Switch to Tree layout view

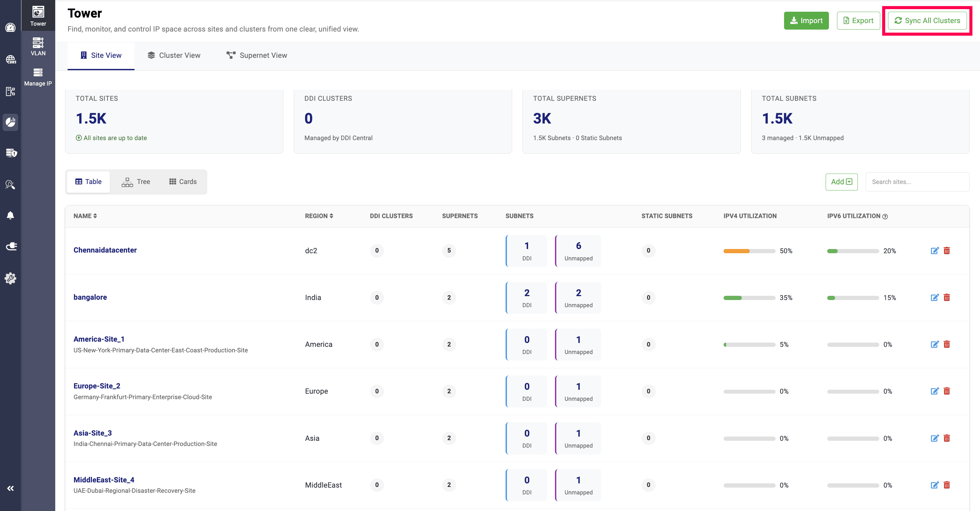pyautogui.click(x=136, y=182)
